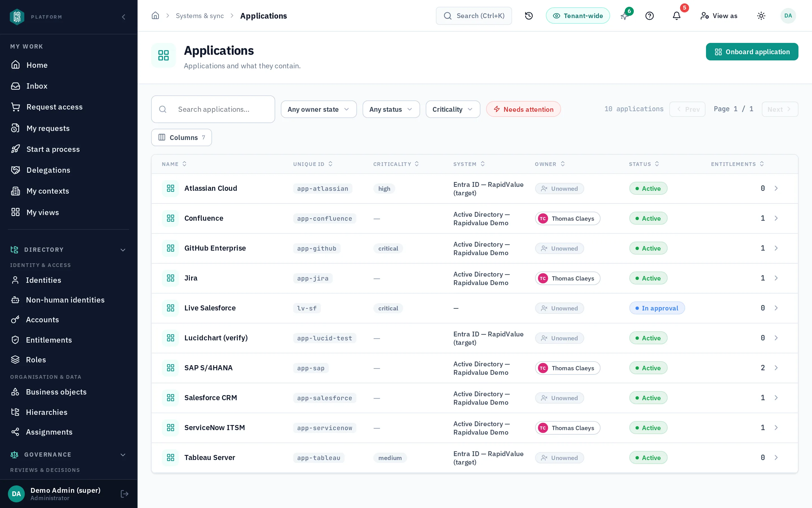Click the Roles layers icon
The image size is (812, 508).
pyautogui.click(x=15, y=360)
